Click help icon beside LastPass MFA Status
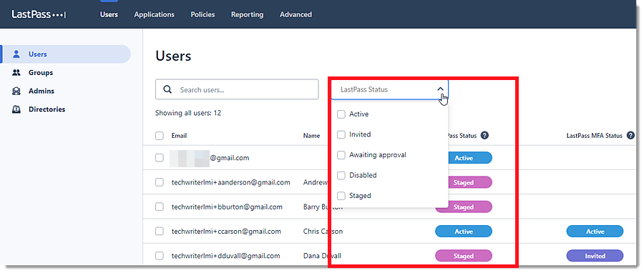 631,135
